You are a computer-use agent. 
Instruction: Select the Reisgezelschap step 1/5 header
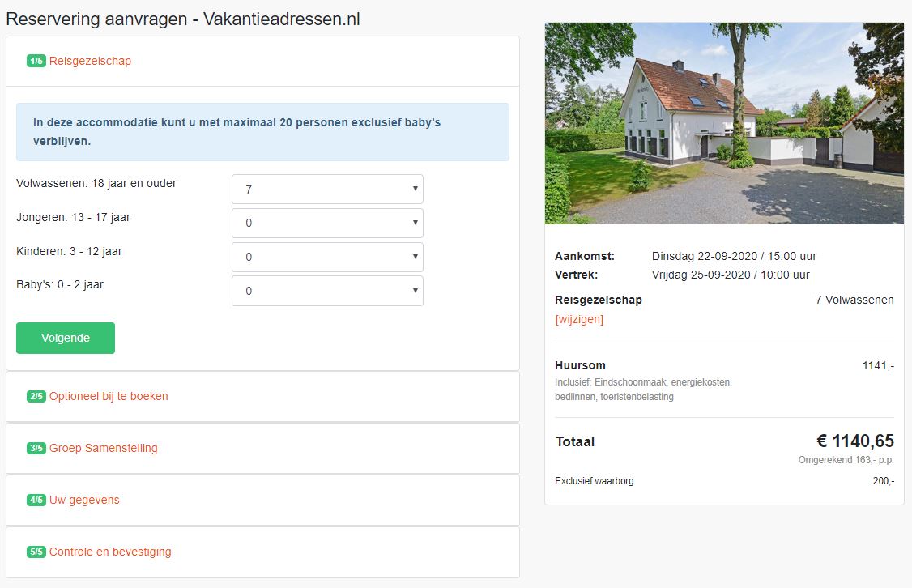click(x=90, y=61)
